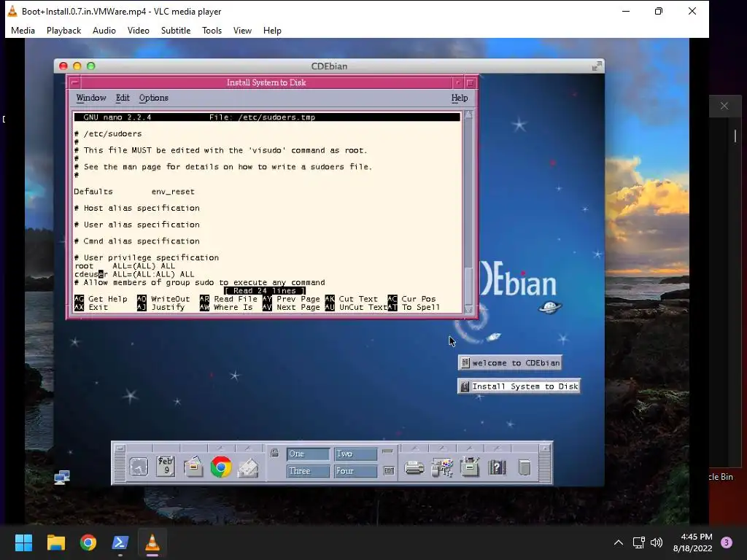The image size is (747, 560).
Task: Open the Help Manager question mark icon
Action: click(497, 467)
